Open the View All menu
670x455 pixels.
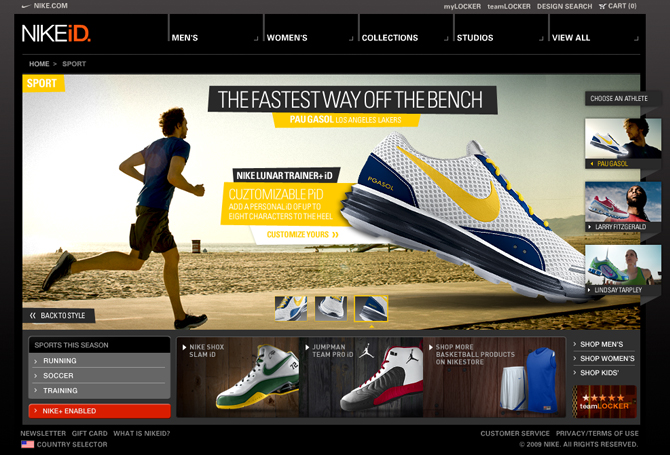tap(571, 38)
